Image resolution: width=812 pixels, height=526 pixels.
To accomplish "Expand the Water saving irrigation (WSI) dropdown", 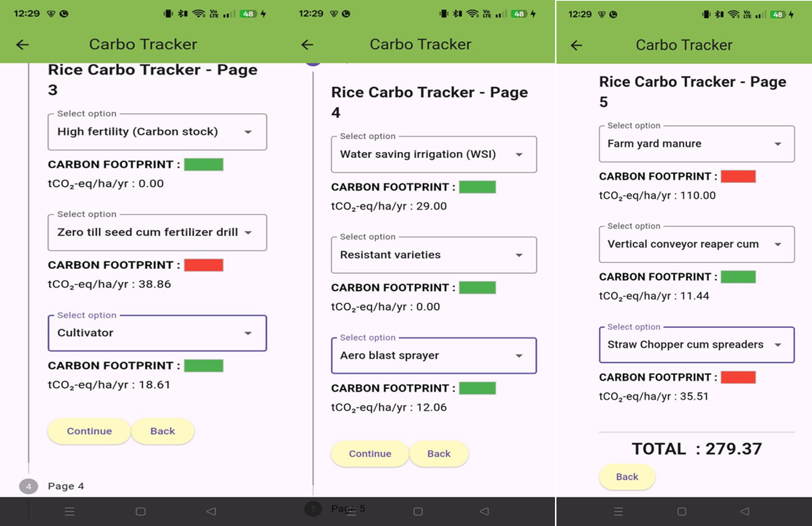I will click(434, 155).
